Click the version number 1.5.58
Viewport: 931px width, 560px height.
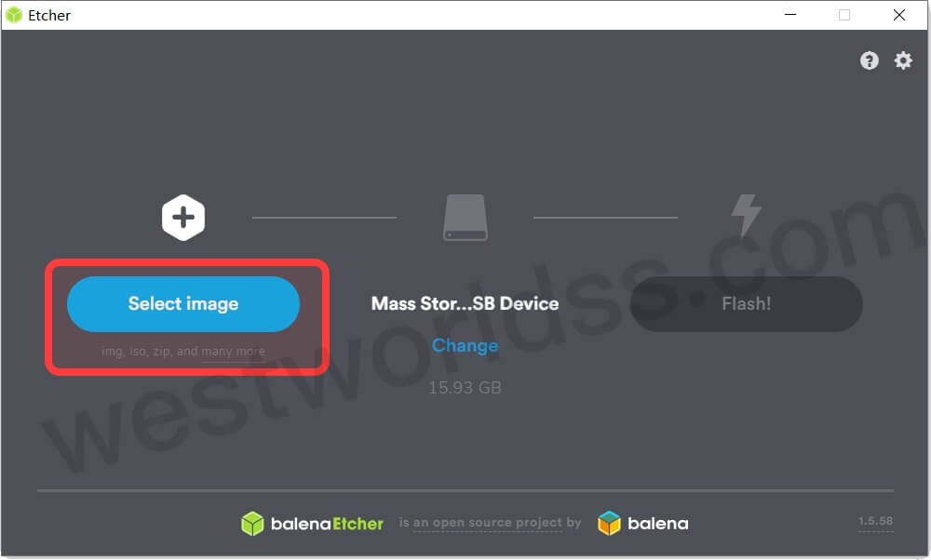pyautogui.click(x=876, y=522)
